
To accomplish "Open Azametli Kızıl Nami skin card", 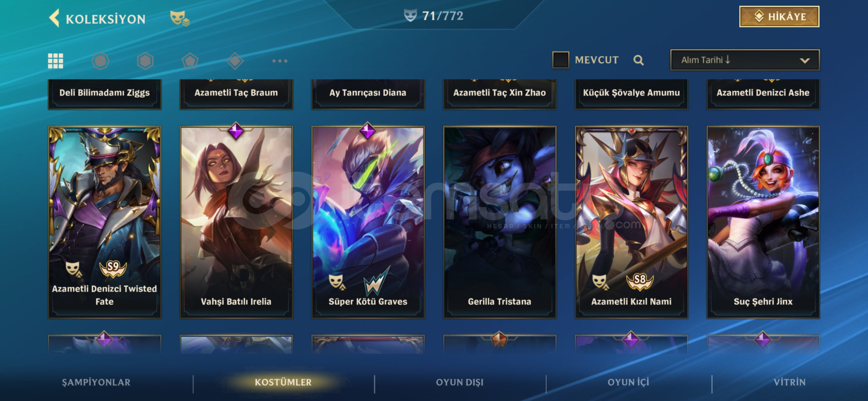I will [631, 222].
